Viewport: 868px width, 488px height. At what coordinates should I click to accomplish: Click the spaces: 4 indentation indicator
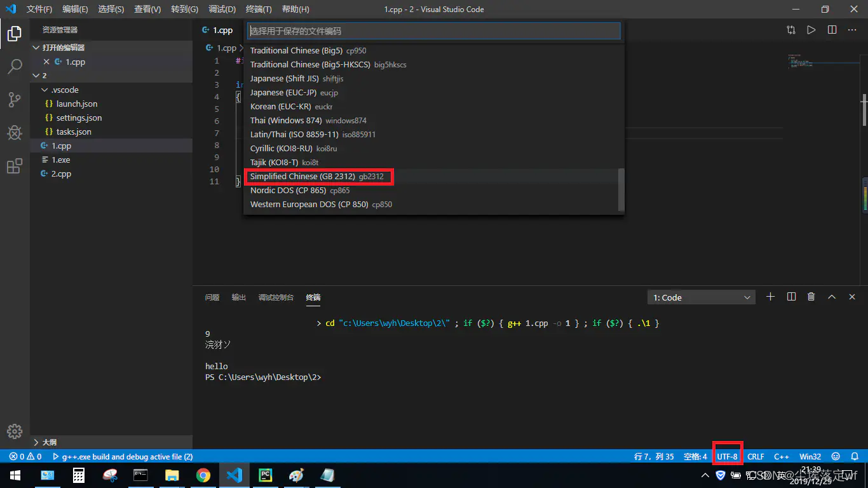(695, 456)
